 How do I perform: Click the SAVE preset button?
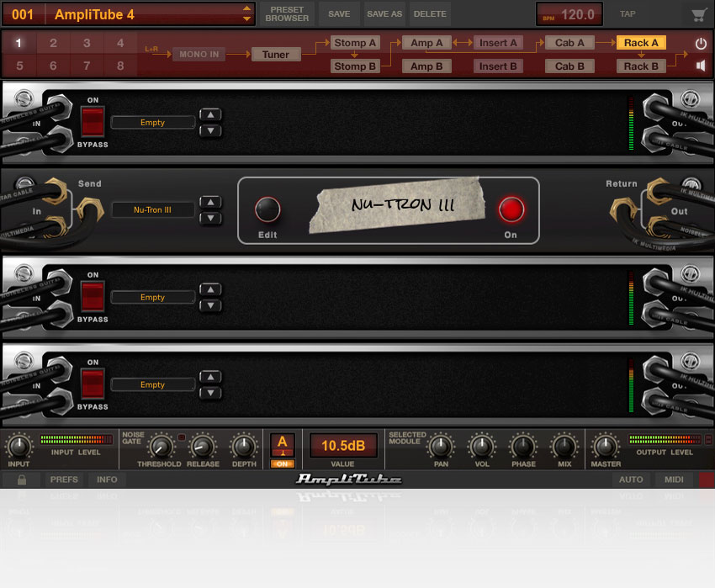(339, 14)
